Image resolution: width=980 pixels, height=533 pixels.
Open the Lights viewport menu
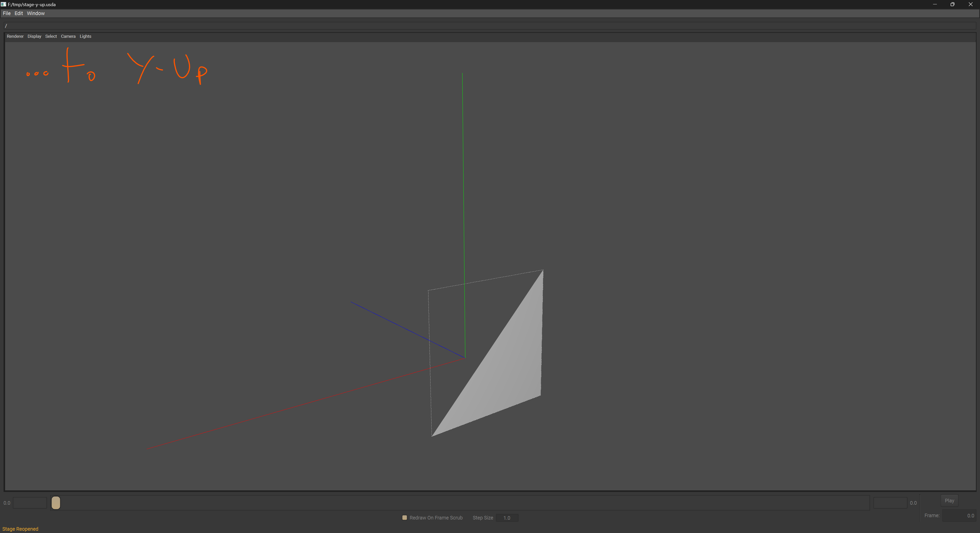click(85, 37)
